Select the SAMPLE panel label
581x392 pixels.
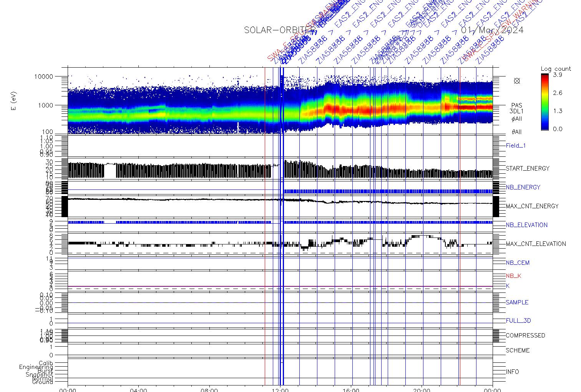[517, 302]
